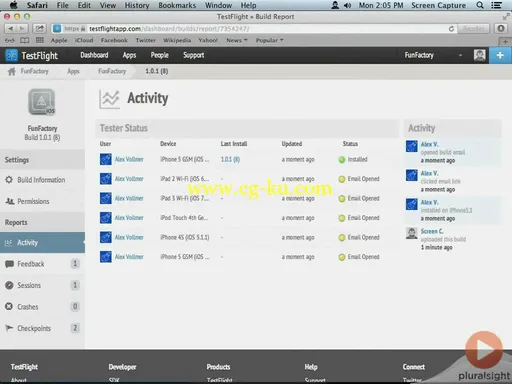Screen dimensions: 512x384
Task: Click the Reader button in address bar
Action: click(x=473, y=29)
